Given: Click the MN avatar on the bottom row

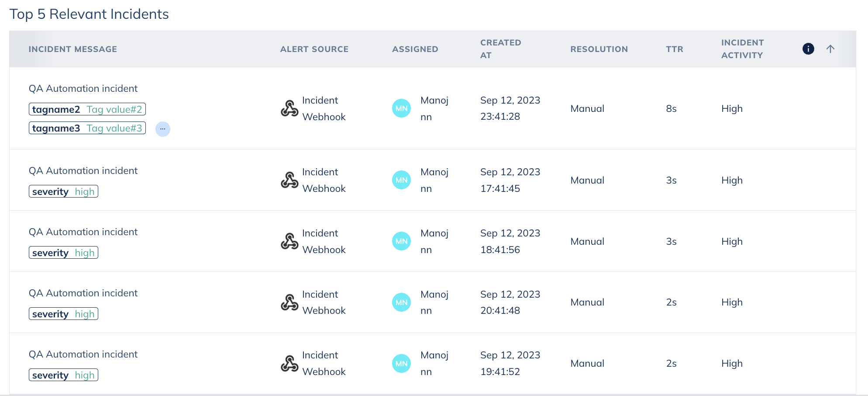Looking at the screenshot, I should [x=401, y=363].
